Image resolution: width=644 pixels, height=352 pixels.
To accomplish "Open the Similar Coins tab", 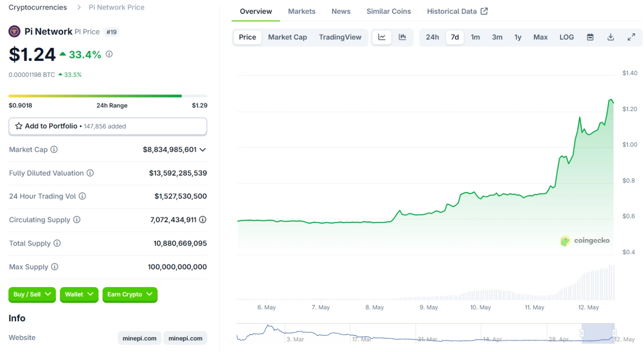I will point(389,11).
